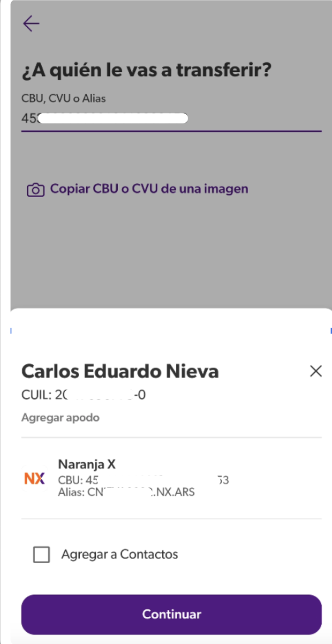Click the Naranja X NX logo

point(35,479)
